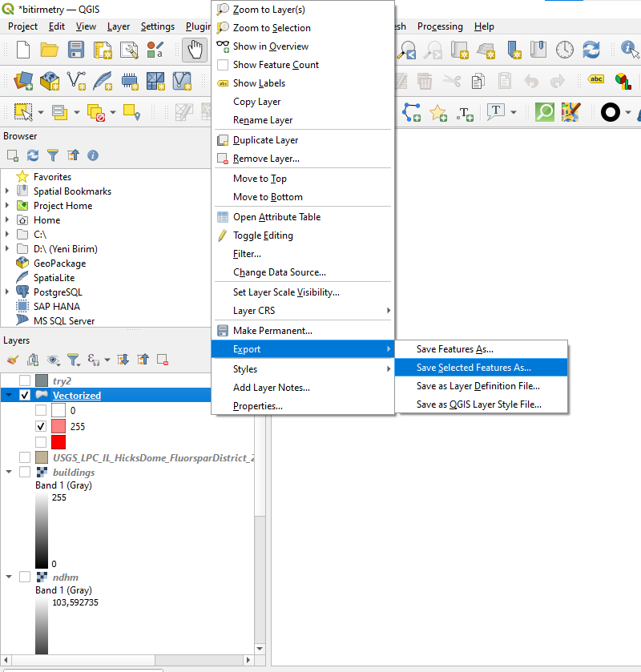Click Refresh icon in Browser panel
The width and height of the screenshot is (641, 672).
[33, 155]
